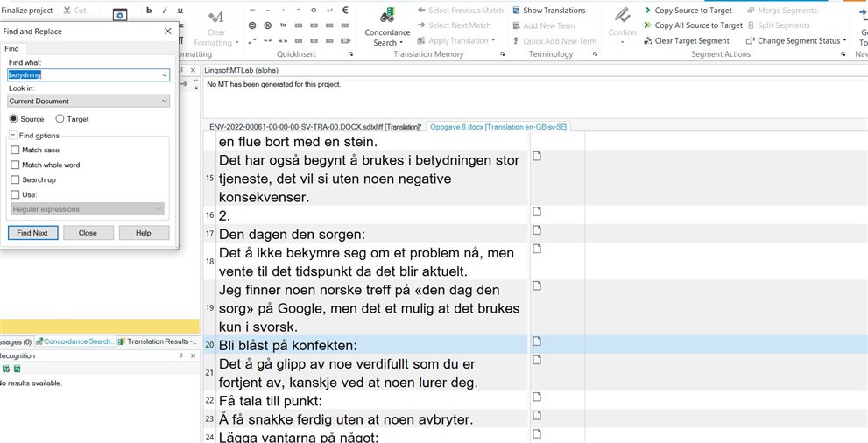Click Copy All Source to Target
This screenshot has height=443, width=868.
click(694, 25)
